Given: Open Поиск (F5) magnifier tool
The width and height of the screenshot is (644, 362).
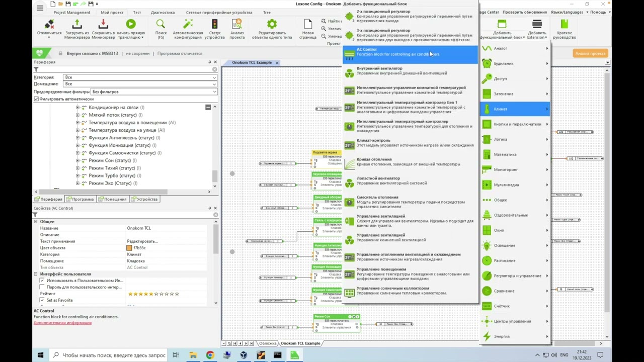Looking at the screenshot, I should pos(160,24).
